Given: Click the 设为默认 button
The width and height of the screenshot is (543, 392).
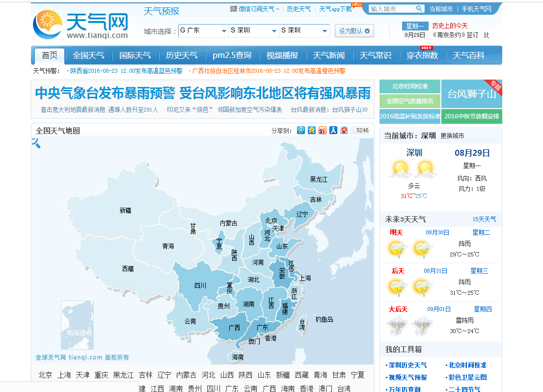Looking at the screenshot, I should [x=354, y=31].
